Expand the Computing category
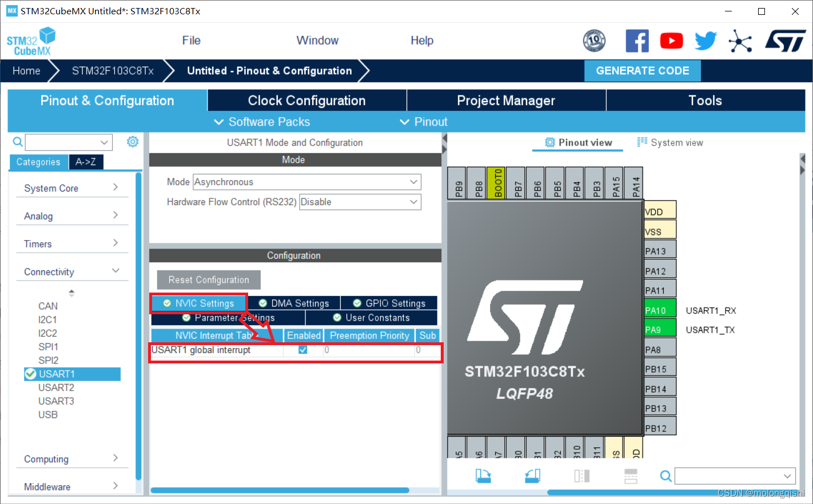The image size is (813, 504). pyautogui.click(x=71, y=459)
